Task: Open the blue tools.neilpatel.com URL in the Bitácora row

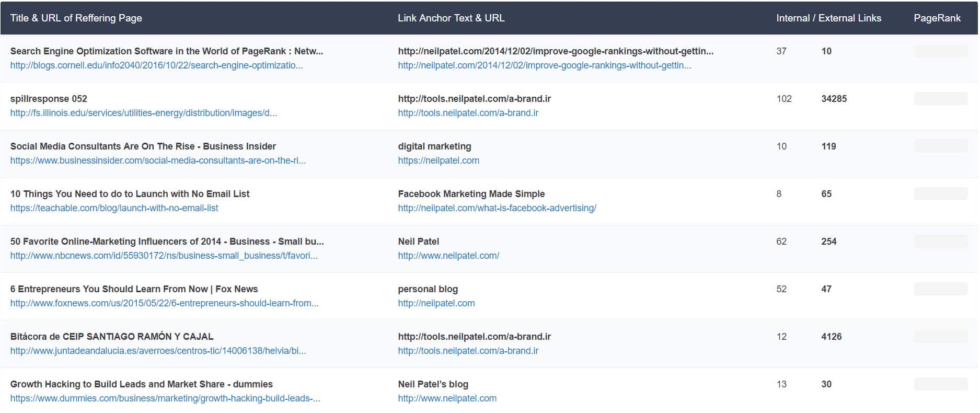Action: coord(468,351)
